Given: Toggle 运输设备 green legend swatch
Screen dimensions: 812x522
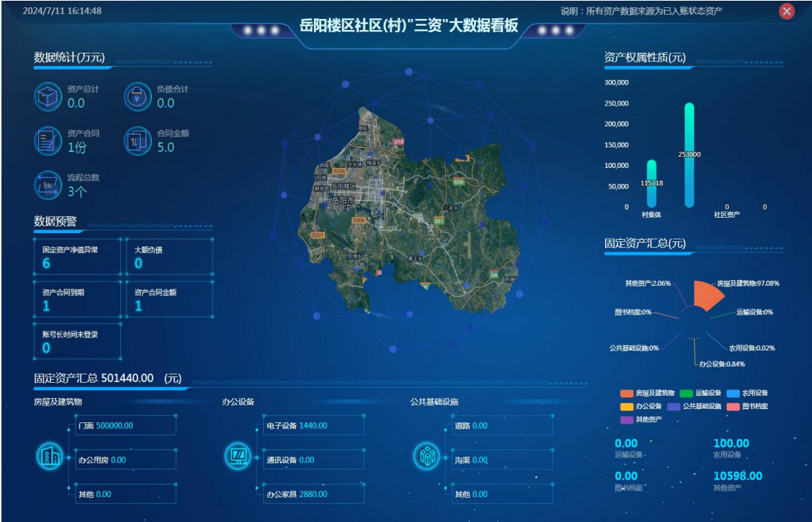Looking at the screenshot, I should tap(686, 393).
